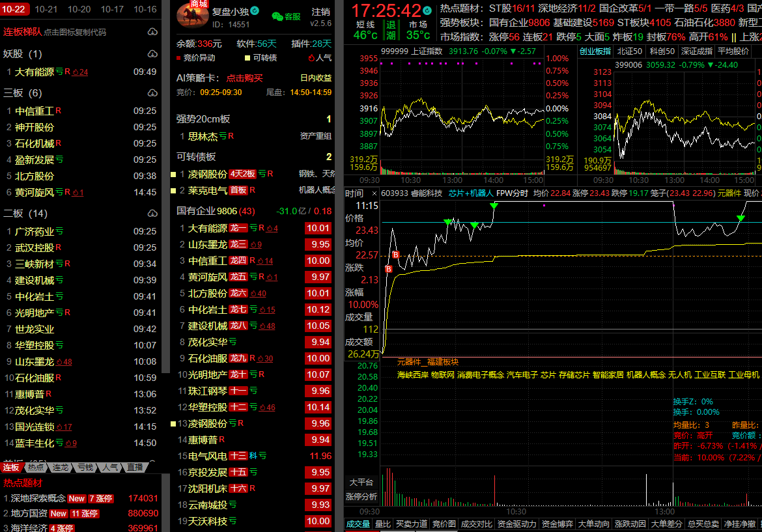The image size is (762, 532).
Task: Open the 连龙 bottom tab
Action: click(61, 468)
